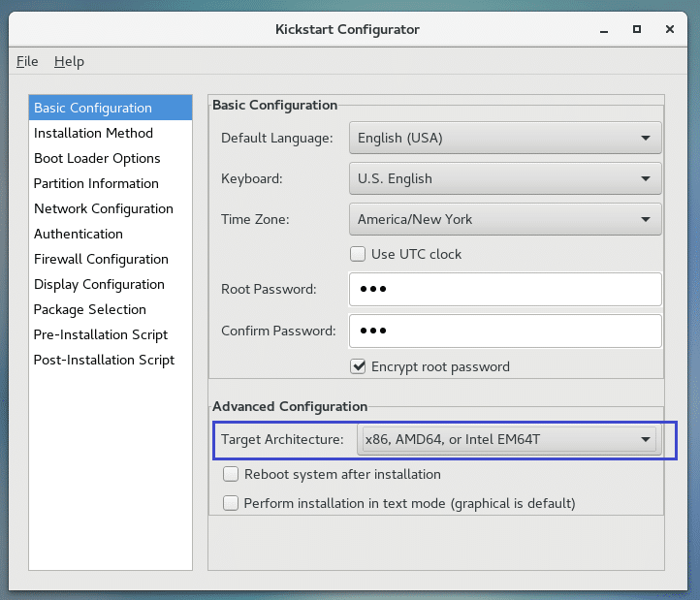This screenshot has width=700, height=600.
Task: Select Package Selection in sidebar
Action: point(89,309)
